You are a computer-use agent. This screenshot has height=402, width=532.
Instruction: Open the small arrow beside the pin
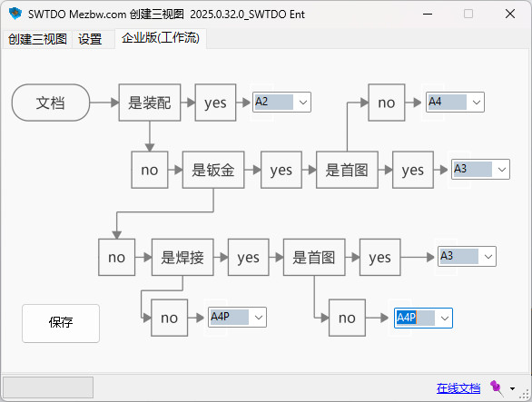pos(512,388)
